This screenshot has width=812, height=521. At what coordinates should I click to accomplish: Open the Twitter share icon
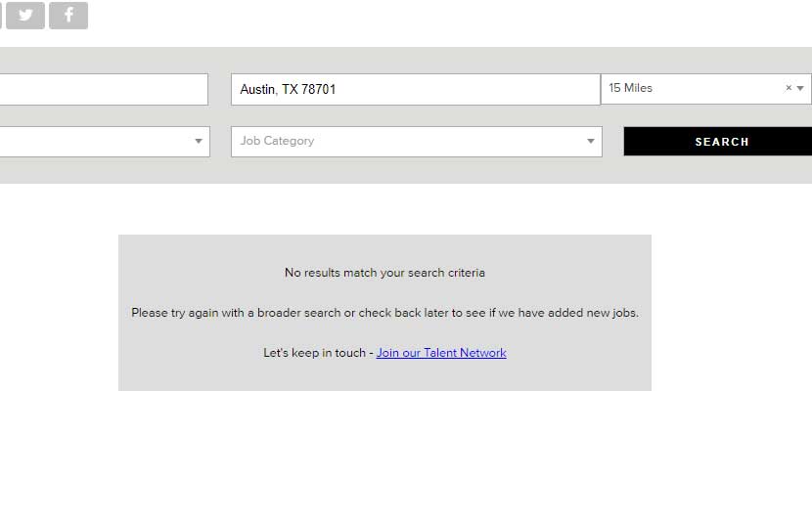pos(25,15)
